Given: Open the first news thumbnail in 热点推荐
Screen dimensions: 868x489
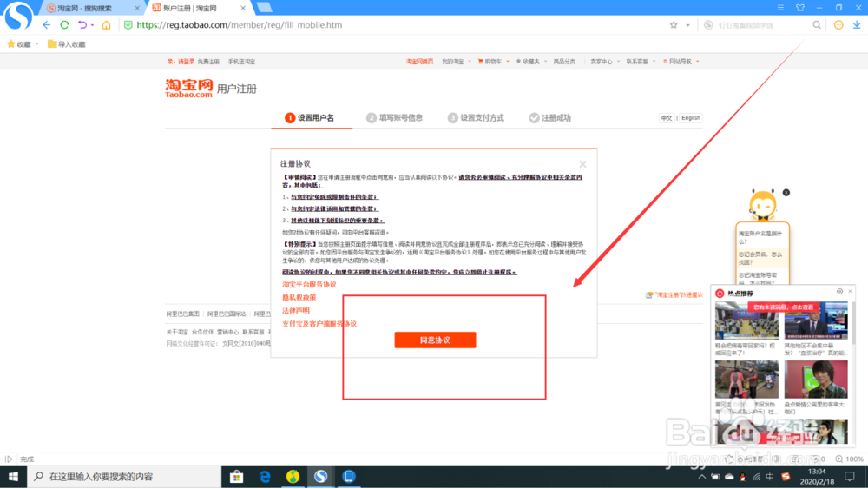Looking at the screenshot, I should pos(746,320).
